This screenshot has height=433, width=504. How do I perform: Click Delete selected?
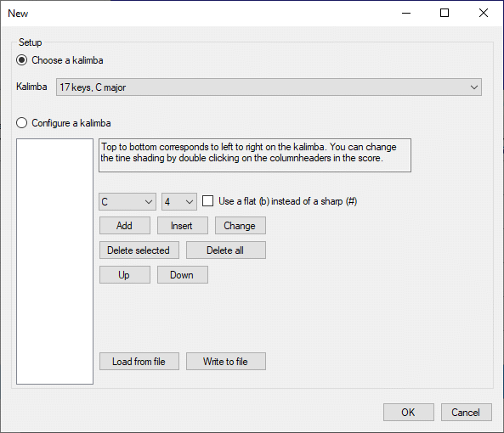click(x=139, y=250)
